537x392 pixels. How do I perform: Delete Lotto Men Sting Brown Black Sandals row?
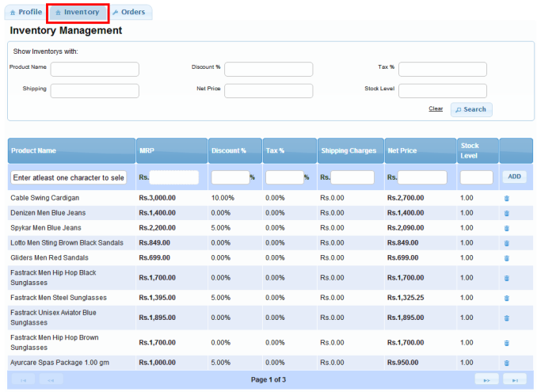point(507,243)
